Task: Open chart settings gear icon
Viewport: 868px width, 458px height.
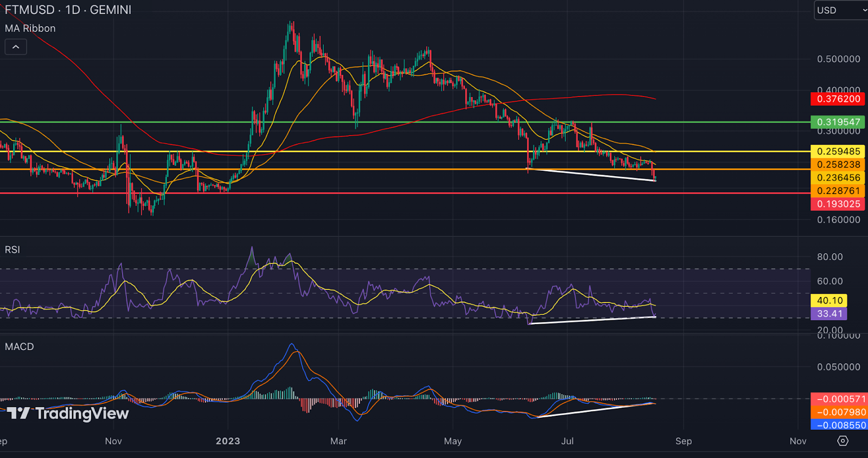Action: coord(843,441)
